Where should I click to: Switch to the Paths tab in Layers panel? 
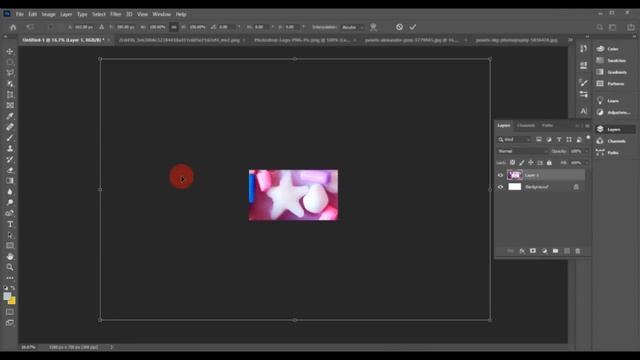(547, 126)
